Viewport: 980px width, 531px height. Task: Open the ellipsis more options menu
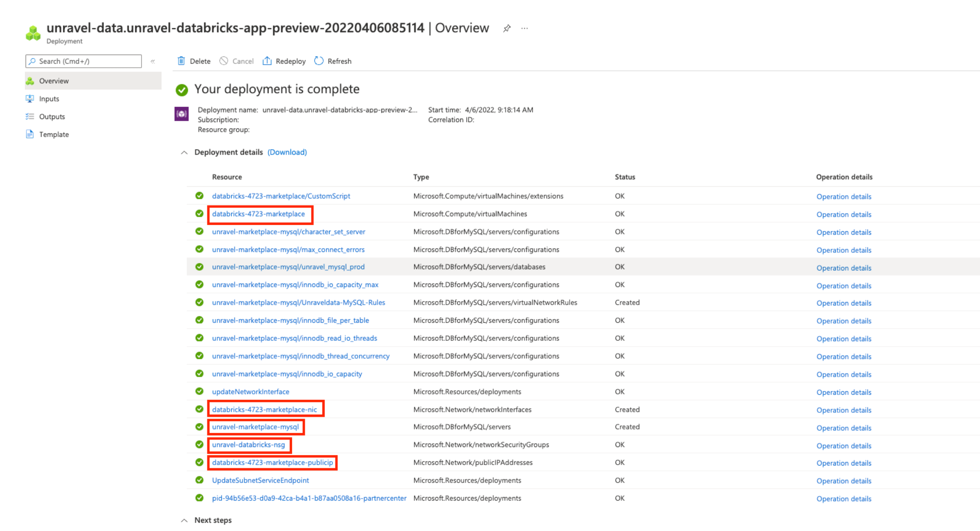pyautogui.click(x=525, y=29)
